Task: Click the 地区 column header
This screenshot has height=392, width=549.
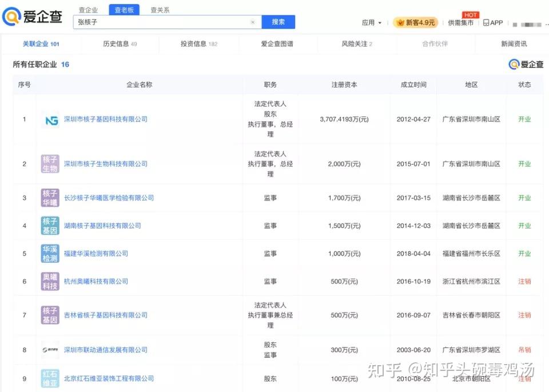Action: pos(471,85)
